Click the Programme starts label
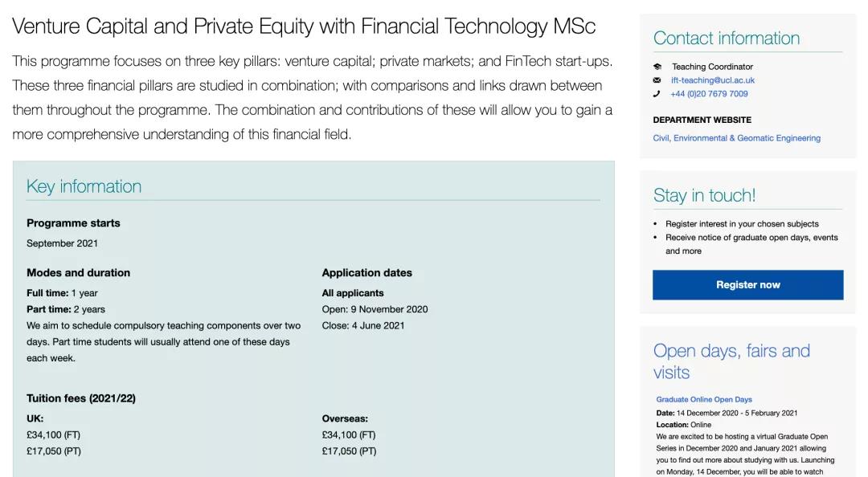Screen dimensions: 868x477 tap(73, 223)
